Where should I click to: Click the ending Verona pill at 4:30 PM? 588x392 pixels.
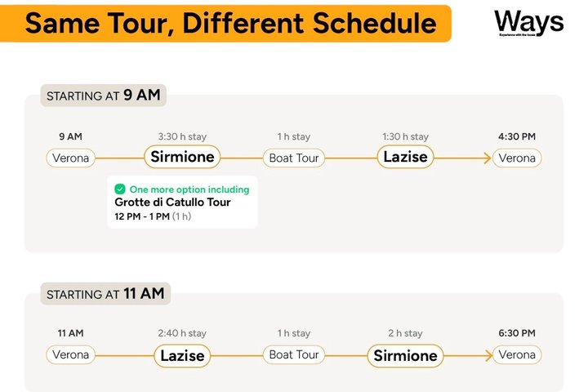click(x=517, y=158)
